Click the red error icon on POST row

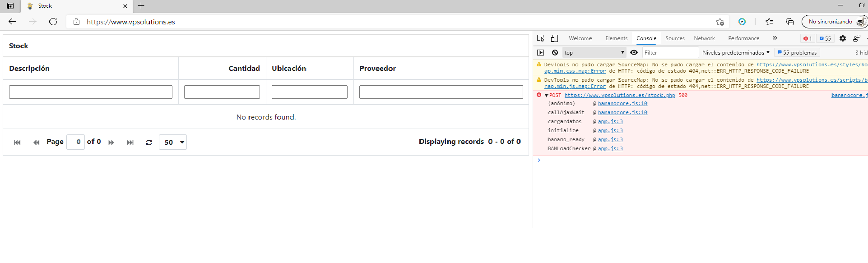[x=539, y=95]
